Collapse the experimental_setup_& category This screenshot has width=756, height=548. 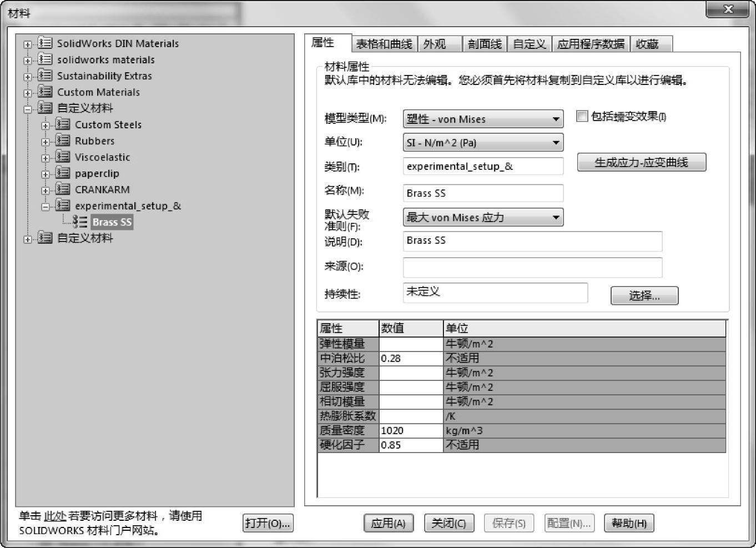(x=46, y=207)
